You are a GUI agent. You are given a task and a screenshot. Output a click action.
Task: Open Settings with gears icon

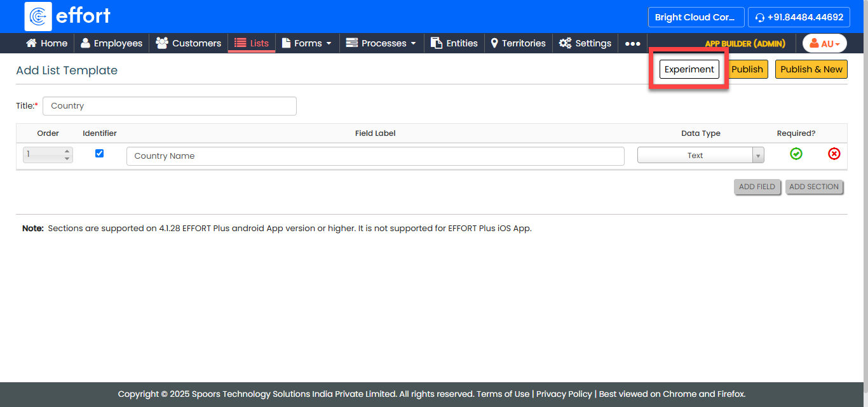pyautogui.click(x=585, y=43)
